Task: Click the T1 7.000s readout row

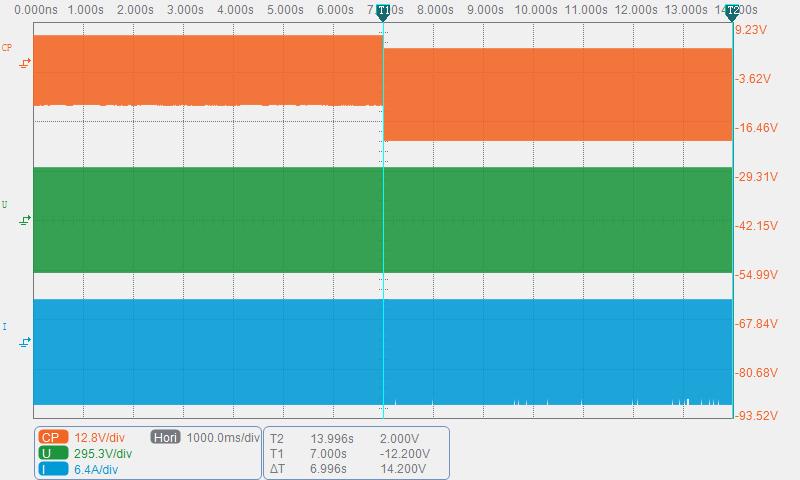Action: pos(349,453)
